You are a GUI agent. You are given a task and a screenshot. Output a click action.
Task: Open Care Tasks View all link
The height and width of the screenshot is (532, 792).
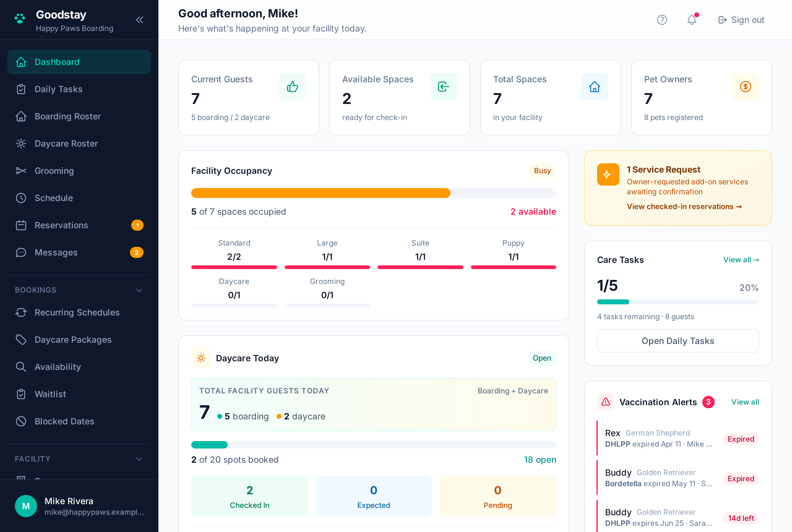pyautogui.click(x=741, y=260)
